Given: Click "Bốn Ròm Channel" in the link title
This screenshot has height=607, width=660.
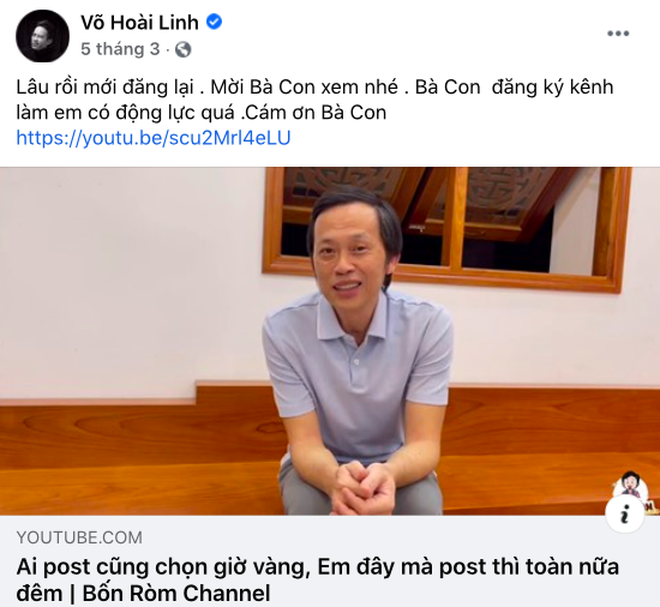Looking at the screenshot, I should point(176,593).
